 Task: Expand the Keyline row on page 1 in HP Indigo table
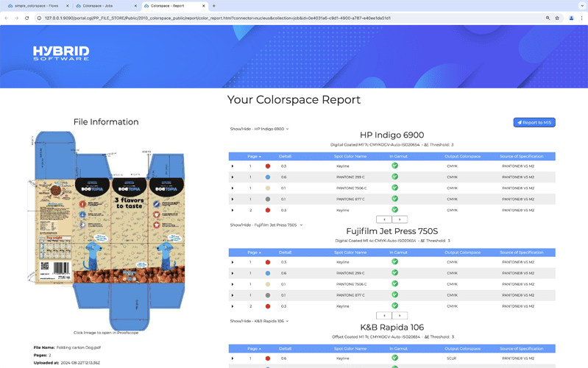point(233,166)
